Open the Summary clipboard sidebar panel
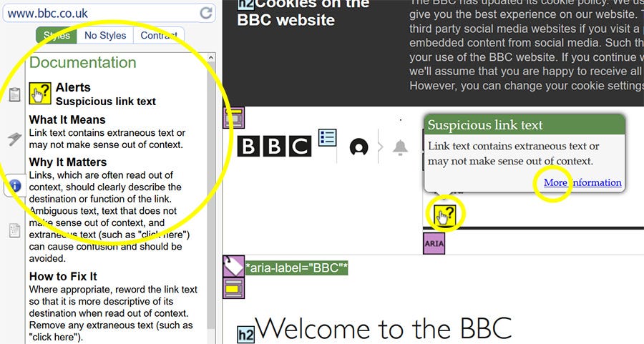This screenshot has width=644, height=344. (15, 94)
